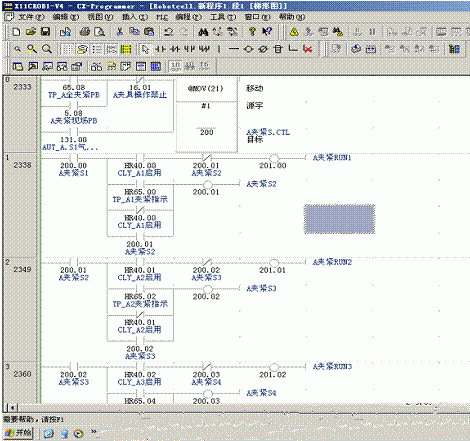The image size is (470, 441).
Task: Save the project with floppy disk icon
Action: 45,32
